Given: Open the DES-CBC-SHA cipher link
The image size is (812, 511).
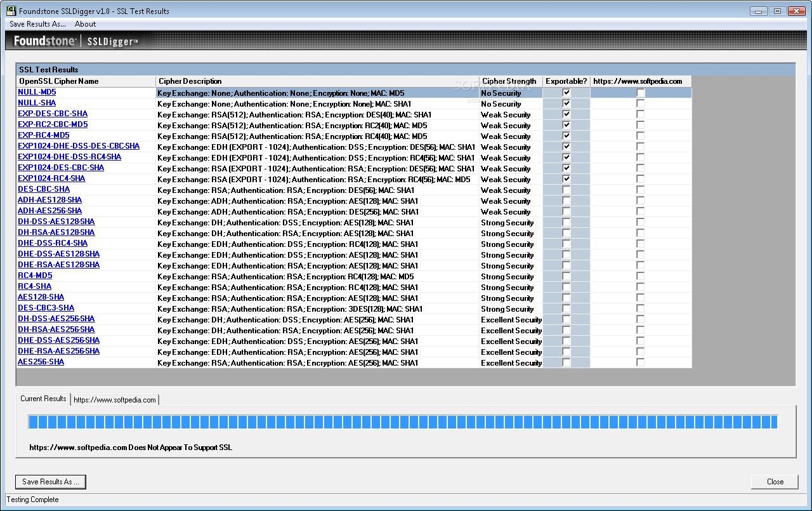Looking at the screenshot, I should coord(44,189).
